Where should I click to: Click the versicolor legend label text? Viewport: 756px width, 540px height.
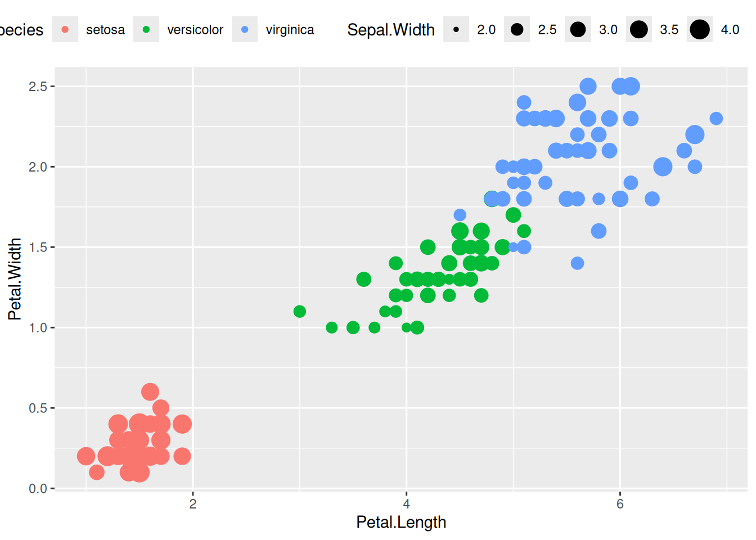(x=195, y=30)
